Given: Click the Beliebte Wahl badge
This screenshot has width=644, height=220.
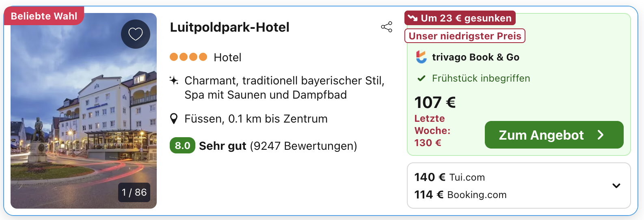Looking at the screenshot, I should [x=44, y=16].
